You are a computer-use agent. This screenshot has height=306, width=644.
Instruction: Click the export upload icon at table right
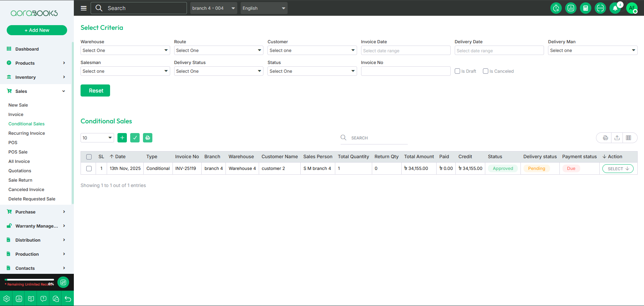click(617, 138)
